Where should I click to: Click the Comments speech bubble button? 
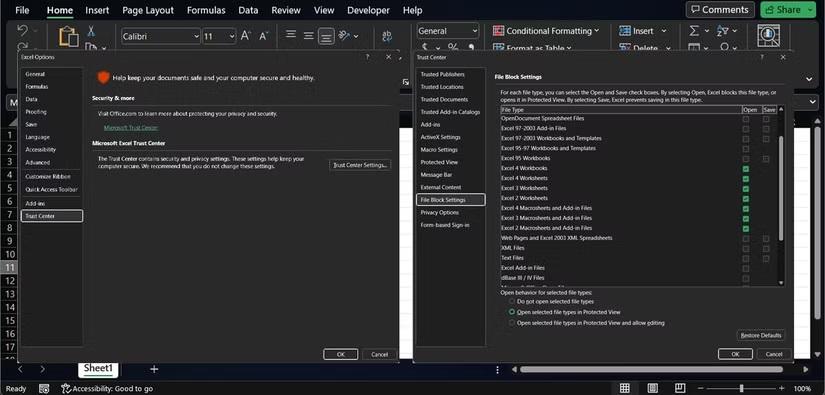720,9
